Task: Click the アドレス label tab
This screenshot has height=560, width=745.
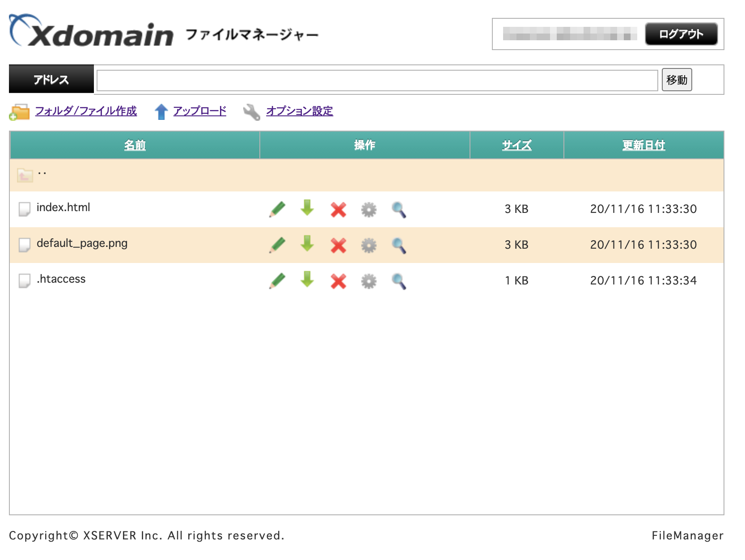Action: (51, 79)
